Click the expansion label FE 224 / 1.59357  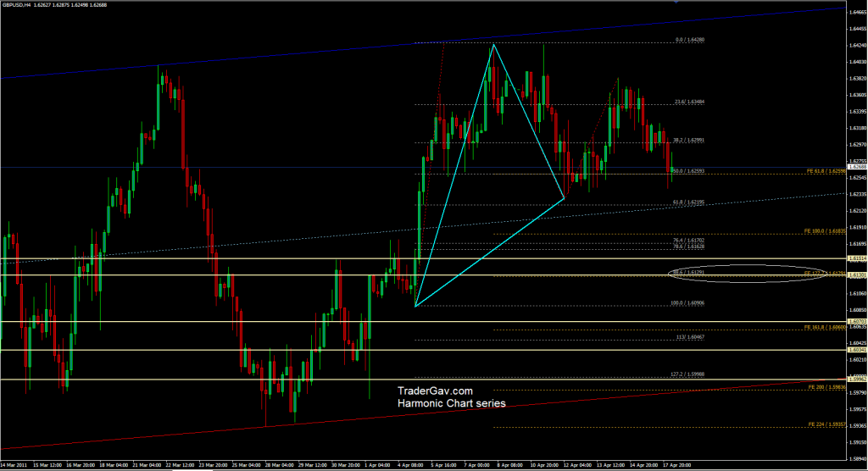point(827,424)
